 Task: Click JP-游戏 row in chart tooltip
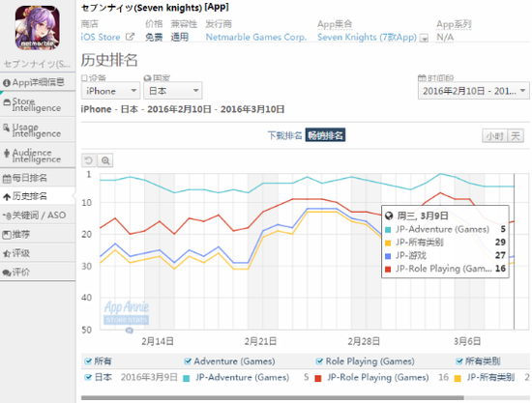coord(445,255)
